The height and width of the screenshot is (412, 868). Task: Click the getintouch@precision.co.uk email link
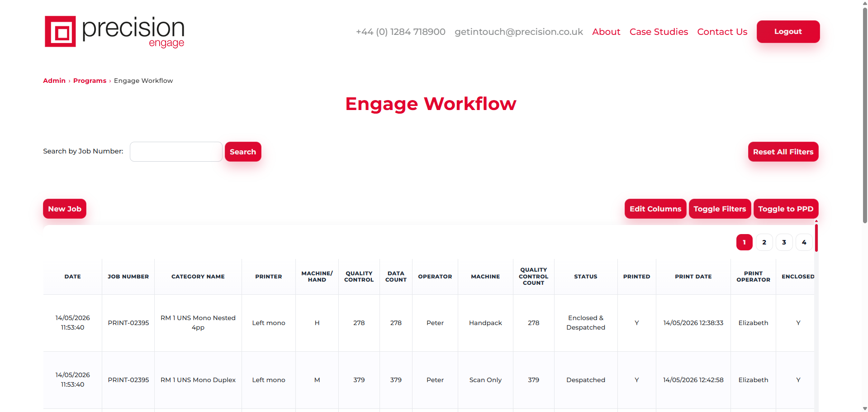[x=519, y=32]
